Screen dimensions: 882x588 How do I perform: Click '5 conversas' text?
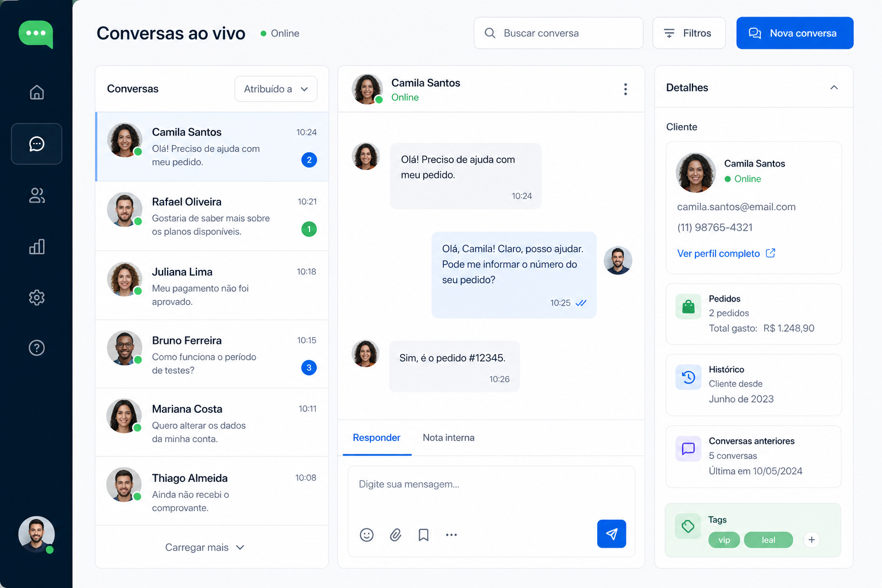[x=733, y=456]
